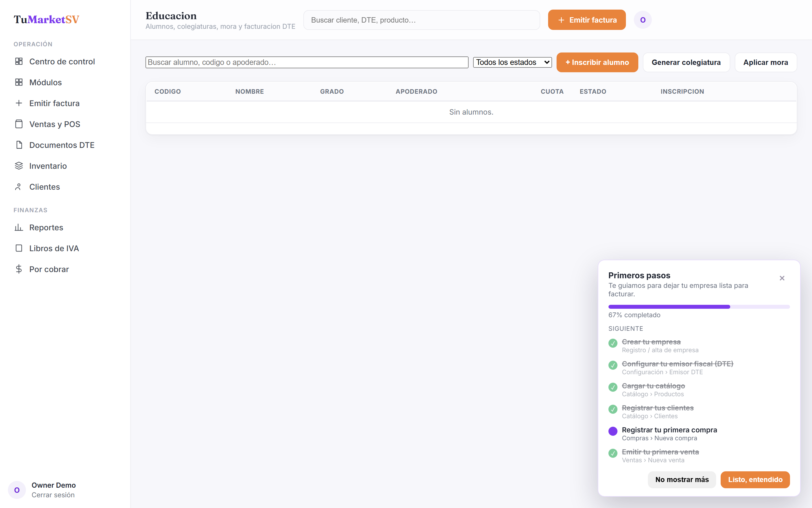Click the Owner Demo name
Viewport: 812px width, 508px height.
pyautogui.click(x=54, y=485)
